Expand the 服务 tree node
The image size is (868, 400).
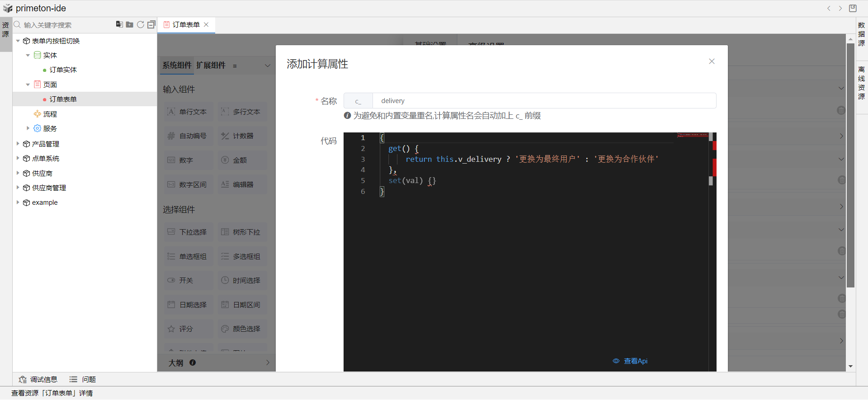28,128
